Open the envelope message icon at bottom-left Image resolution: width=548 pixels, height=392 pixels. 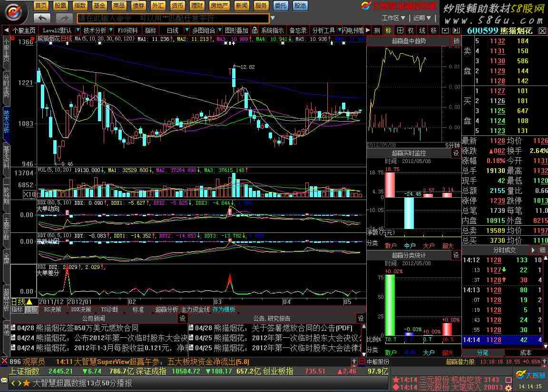tap(4, 381)
